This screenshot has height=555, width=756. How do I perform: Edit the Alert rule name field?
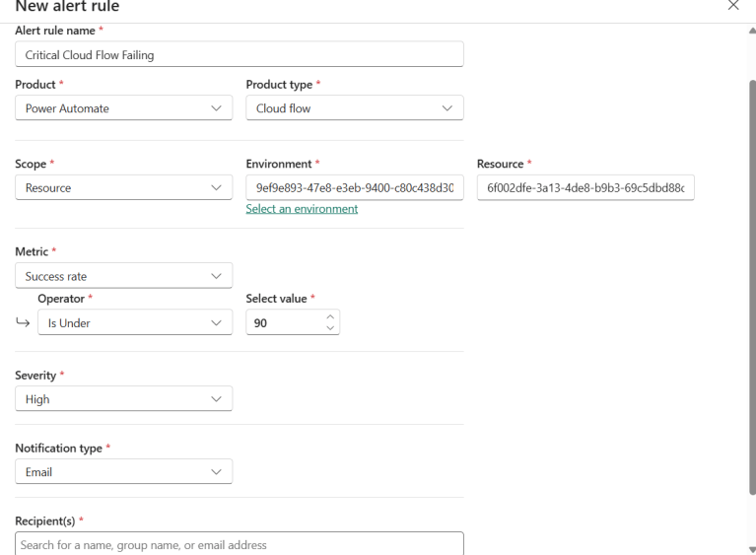point(240,54)
